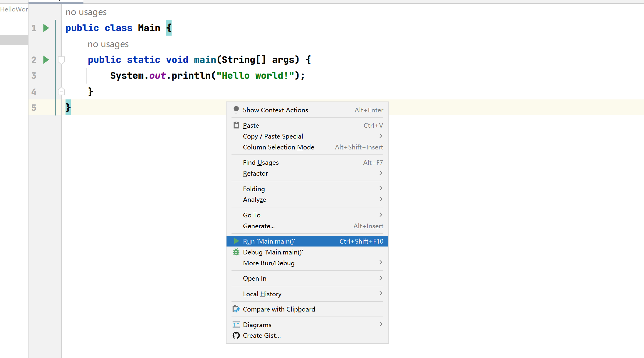Click the Compare with Clipboard icon
Image resolution: width=644 pixels, height=358 pixels.
pos(237,309)
